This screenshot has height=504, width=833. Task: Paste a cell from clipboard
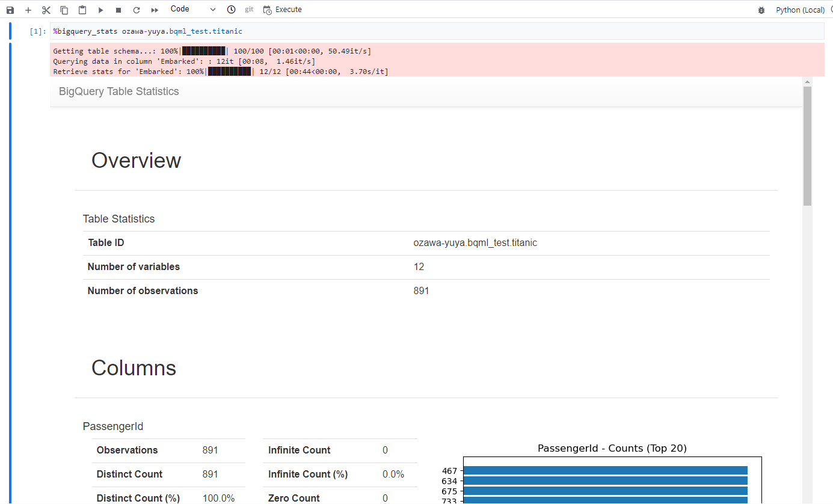coord(82,9)
